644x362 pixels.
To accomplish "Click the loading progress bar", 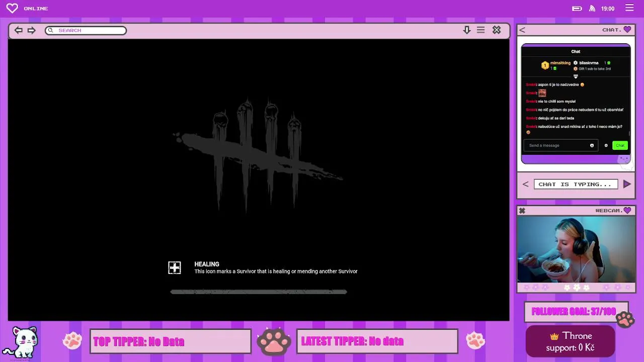I will pyautogui.click(x=259, y=292).
